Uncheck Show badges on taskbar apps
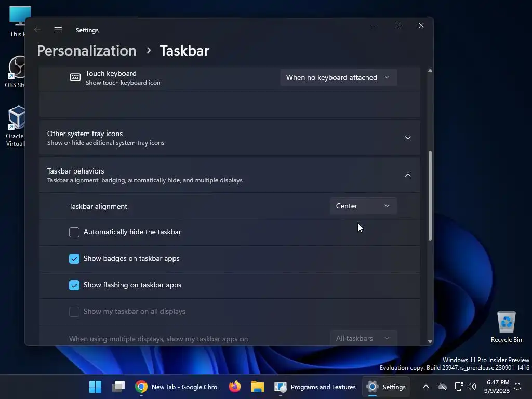 [74, 259]
